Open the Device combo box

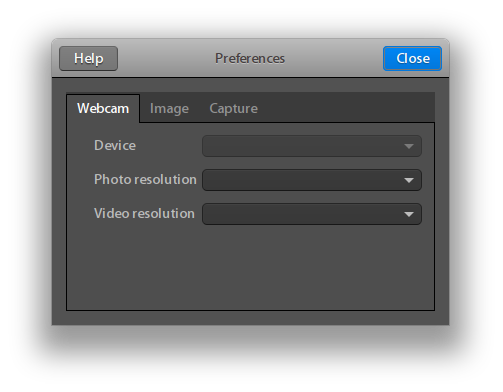pyautogui.click(x=312, y=146)
